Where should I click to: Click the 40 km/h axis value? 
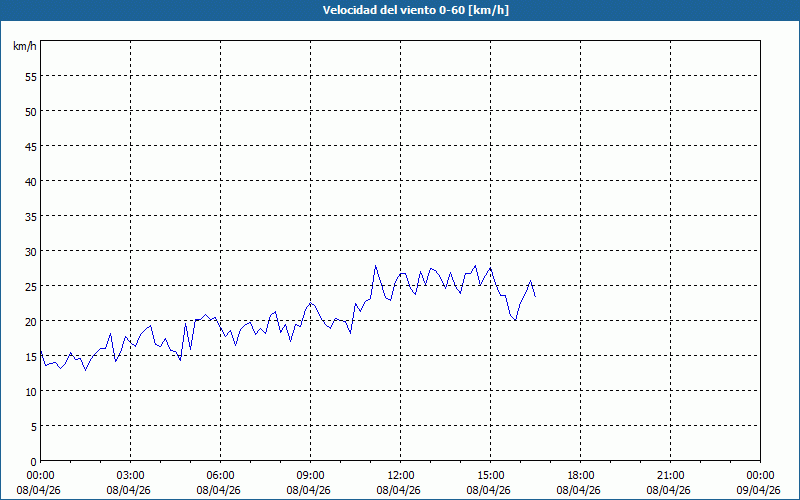click(30, 181)
